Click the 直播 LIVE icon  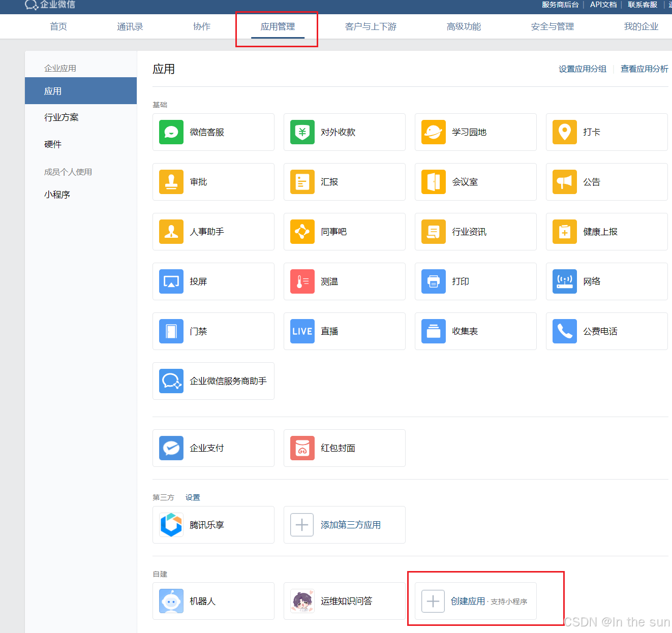coord(302,331)
